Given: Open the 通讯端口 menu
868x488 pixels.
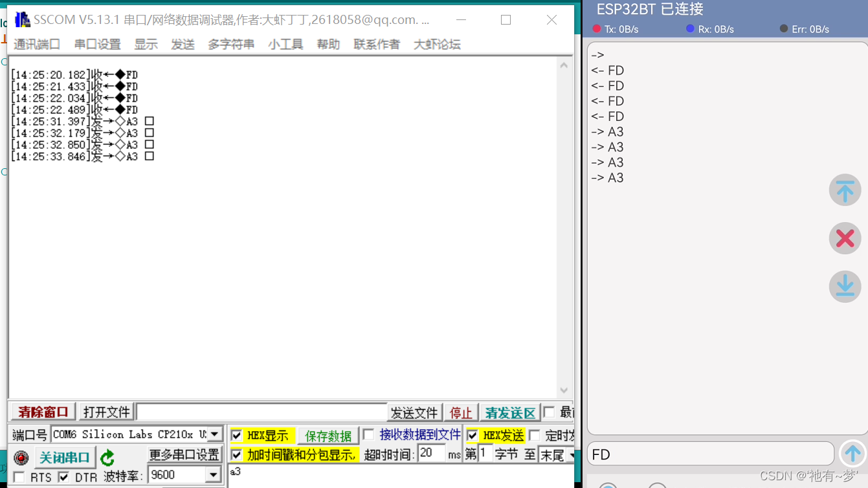Looking at the screenshot, I should [37, 44].
